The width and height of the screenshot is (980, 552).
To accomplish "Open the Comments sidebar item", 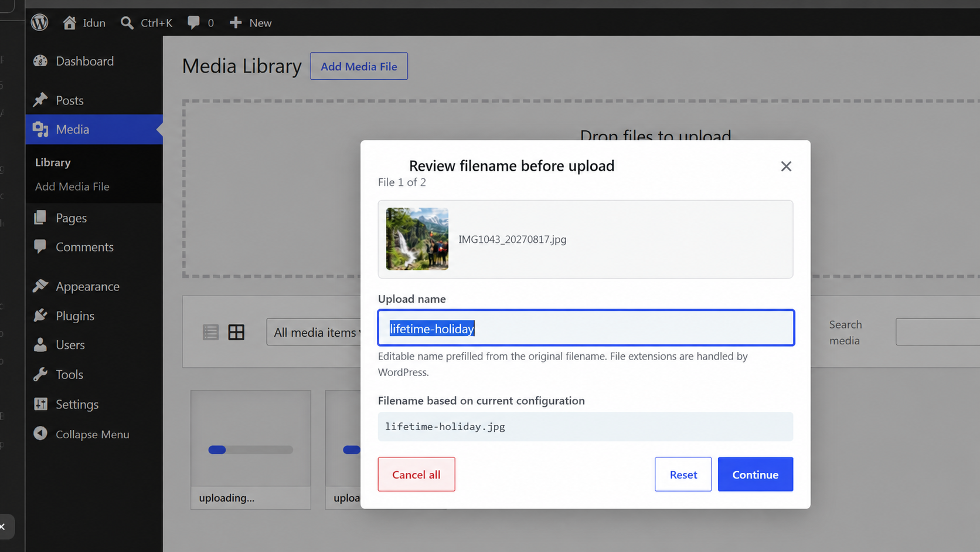I will coord(94,247).
